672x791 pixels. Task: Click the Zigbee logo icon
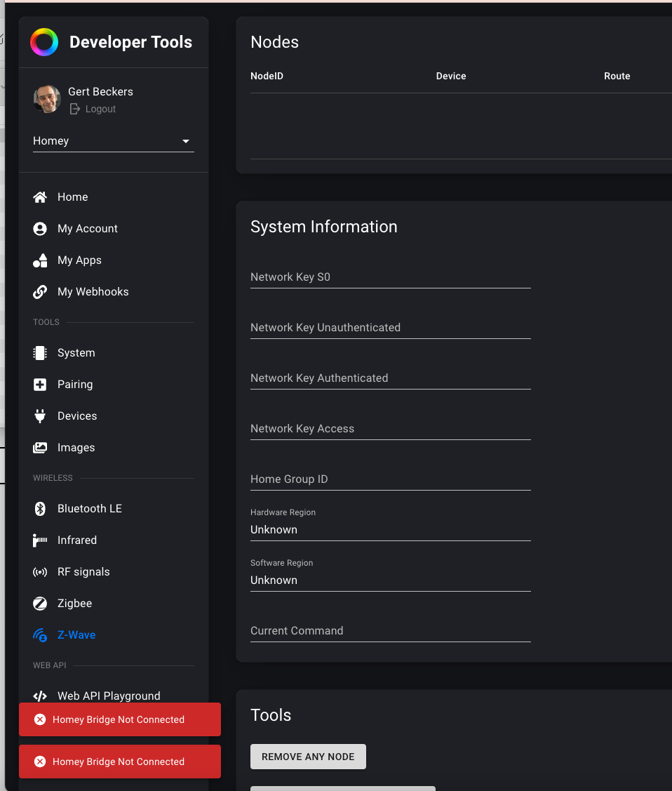pos(40,604)
